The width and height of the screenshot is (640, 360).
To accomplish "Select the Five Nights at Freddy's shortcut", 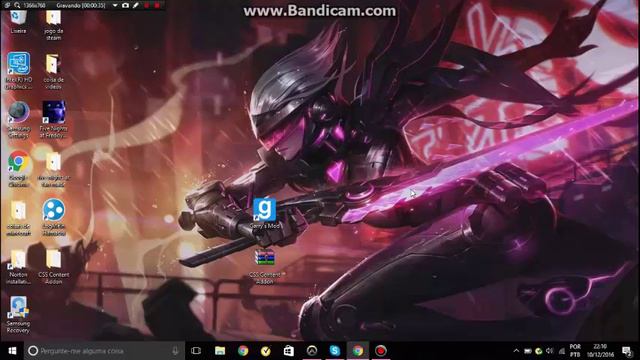I will tap(53, 120).
